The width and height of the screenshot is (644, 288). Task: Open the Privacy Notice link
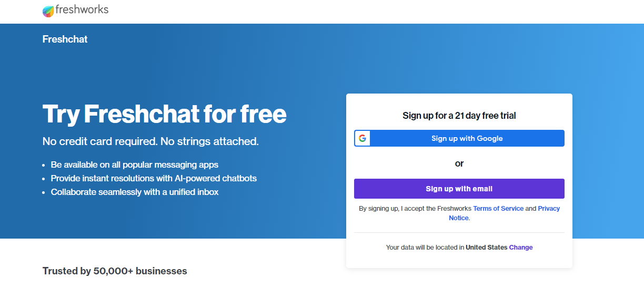coord(504,213)
